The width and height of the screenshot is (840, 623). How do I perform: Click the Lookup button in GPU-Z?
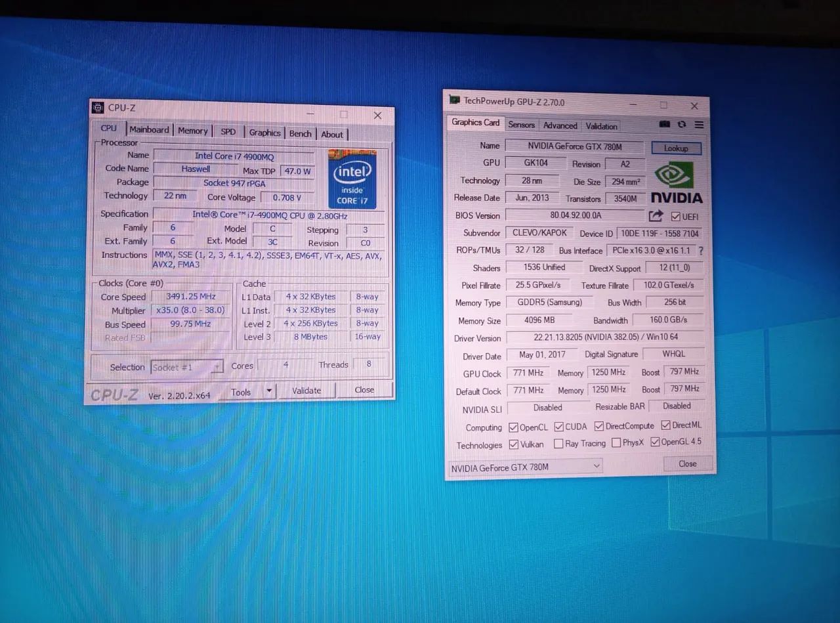(x=676, y=148)
